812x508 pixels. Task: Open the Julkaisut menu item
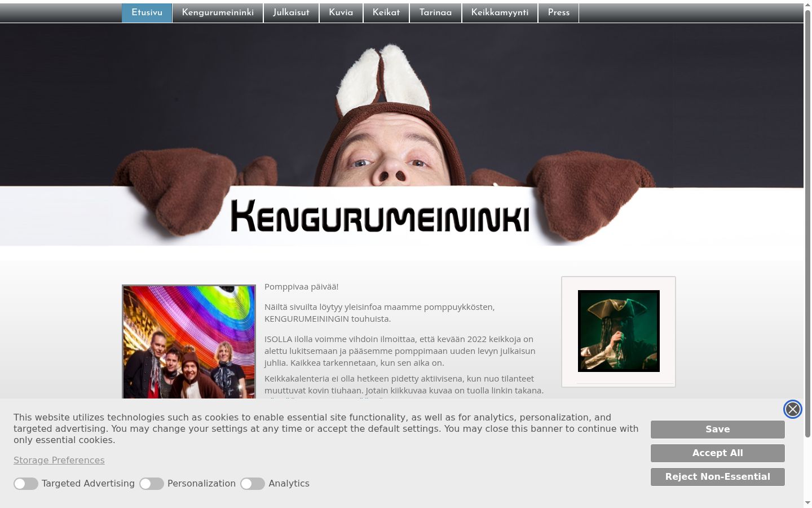click(x=291, y=12)
